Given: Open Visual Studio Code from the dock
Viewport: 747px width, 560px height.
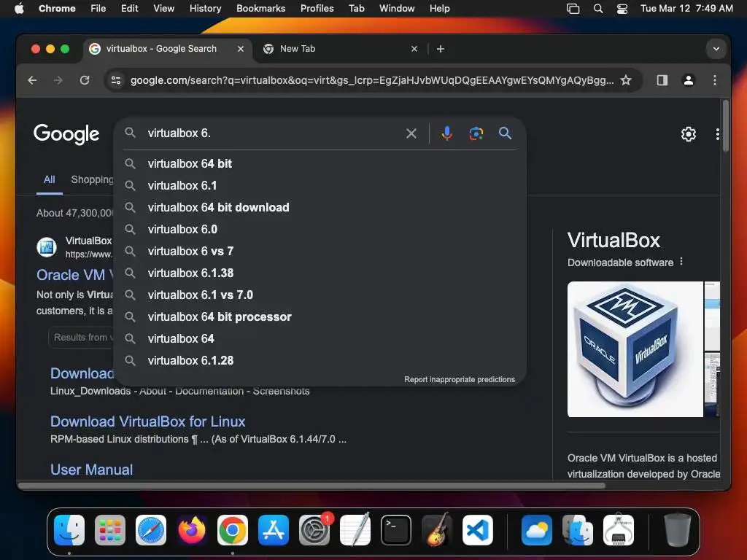Looking at the screenshot, I should (x=477, y=530).
